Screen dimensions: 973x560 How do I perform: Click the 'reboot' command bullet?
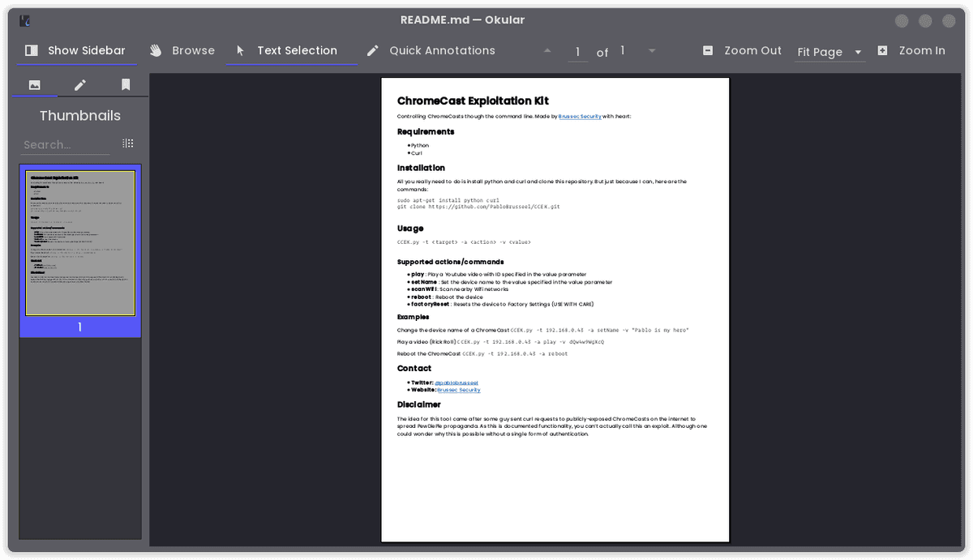(x=447, y=297)
